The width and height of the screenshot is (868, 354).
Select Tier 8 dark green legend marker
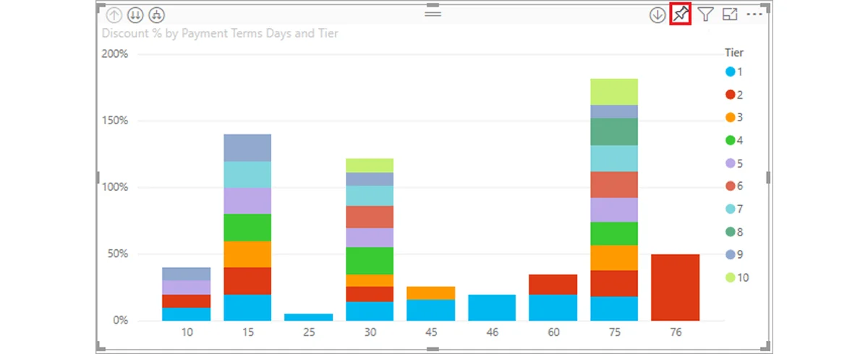(x=730, y=232)
